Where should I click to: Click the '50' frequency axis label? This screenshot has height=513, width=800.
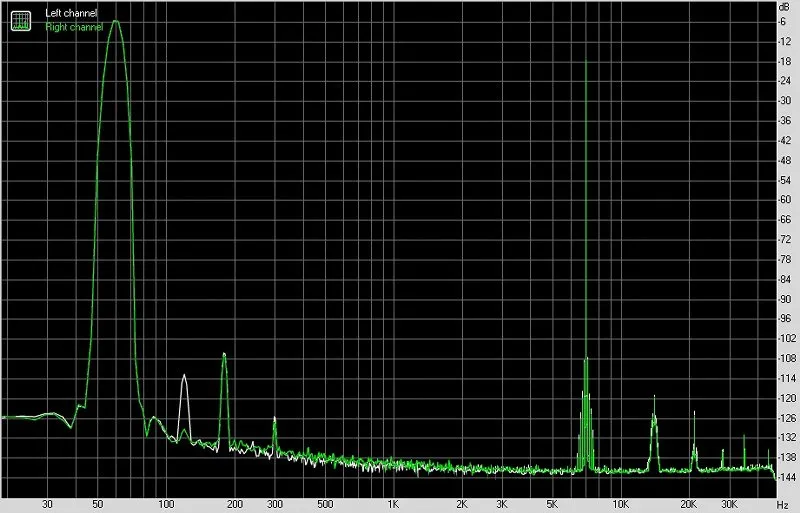[x=97, y=504]
